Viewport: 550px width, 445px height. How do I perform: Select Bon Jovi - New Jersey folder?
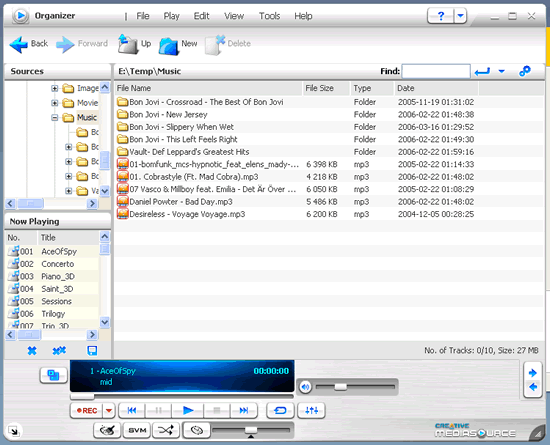pyautogui.click(x=162, y=115)
